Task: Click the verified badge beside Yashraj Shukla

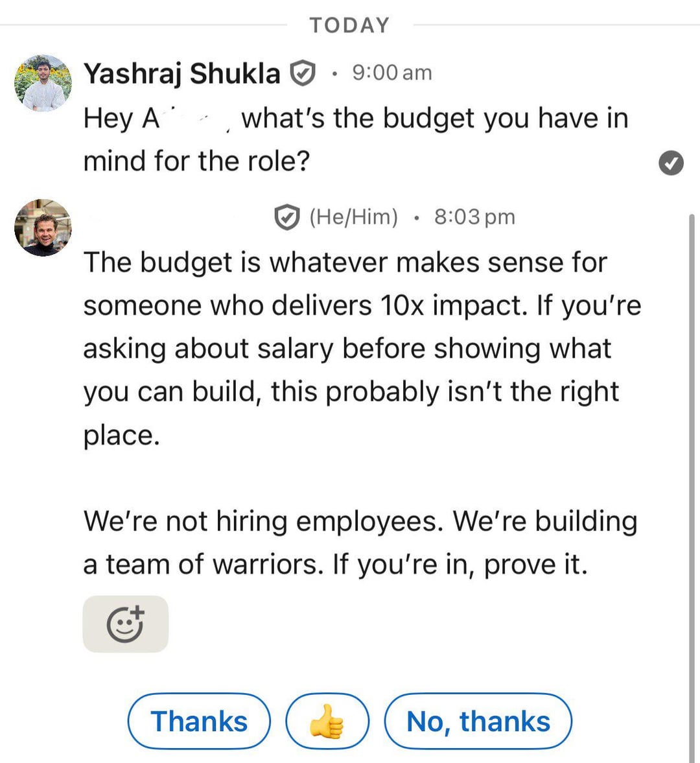Action: click(302, 73)
